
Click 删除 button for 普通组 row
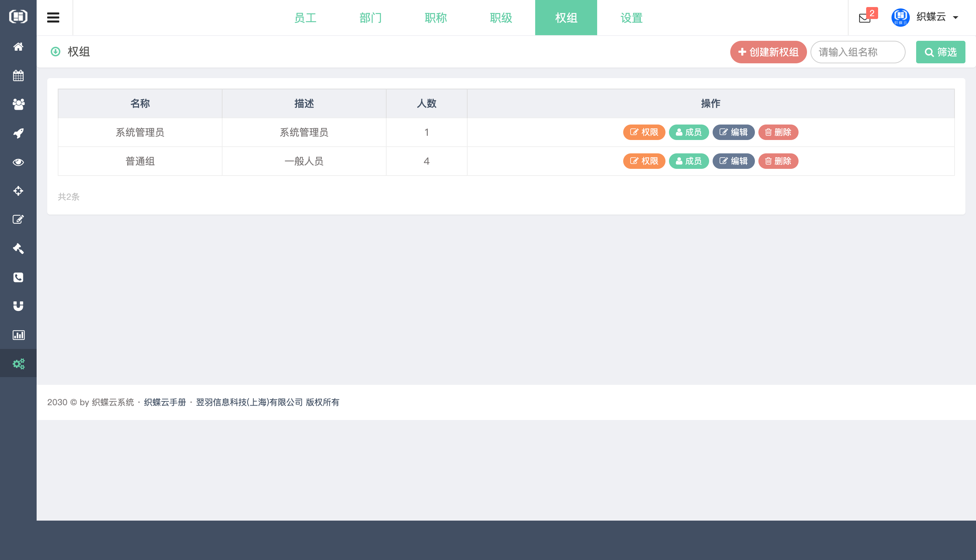click(778, 161)
